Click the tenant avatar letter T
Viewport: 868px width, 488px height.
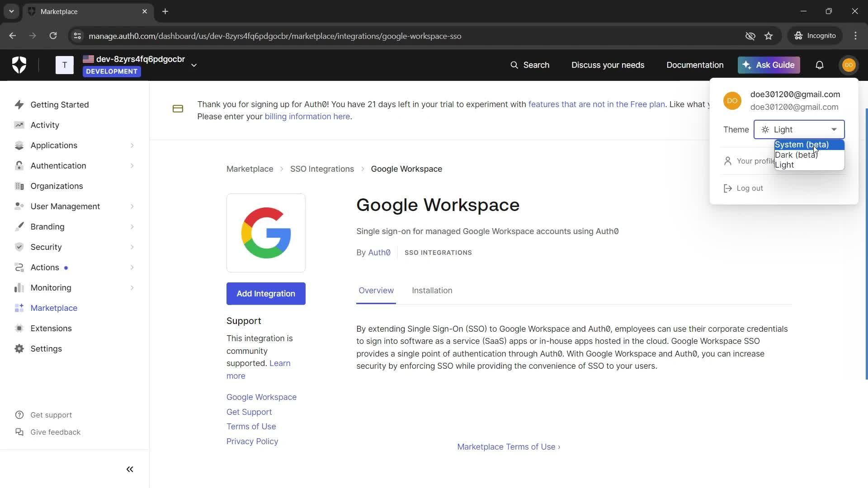point(65,65)
